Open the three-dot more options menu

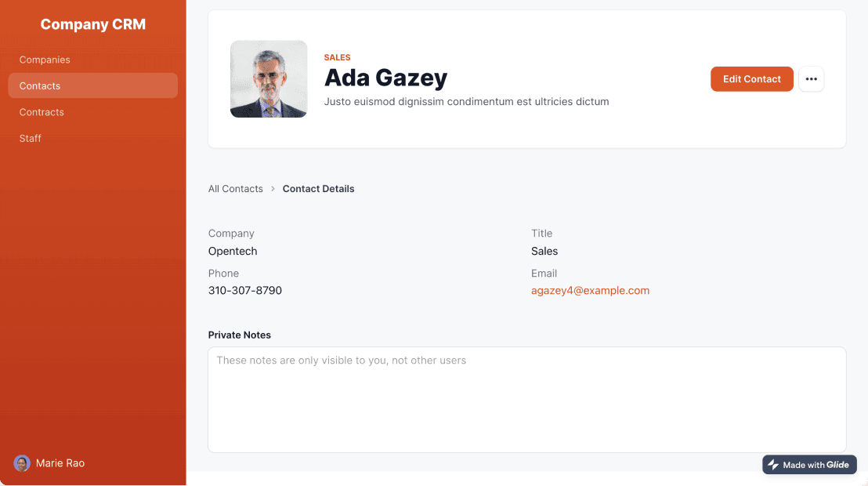point(811,79)
